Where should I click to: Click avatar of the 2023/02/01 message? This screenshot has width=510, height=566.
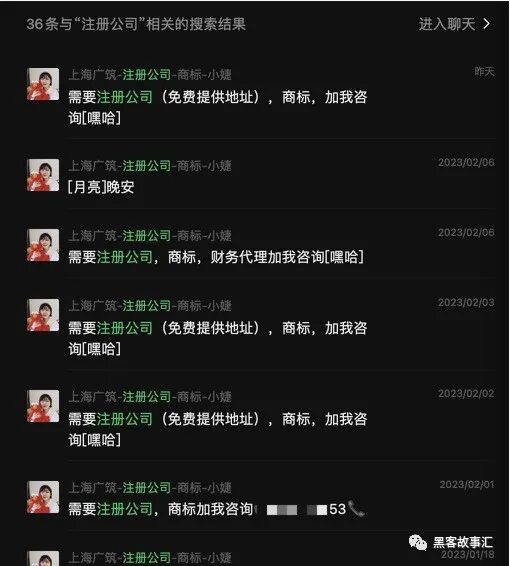click(x=43, y=497)
